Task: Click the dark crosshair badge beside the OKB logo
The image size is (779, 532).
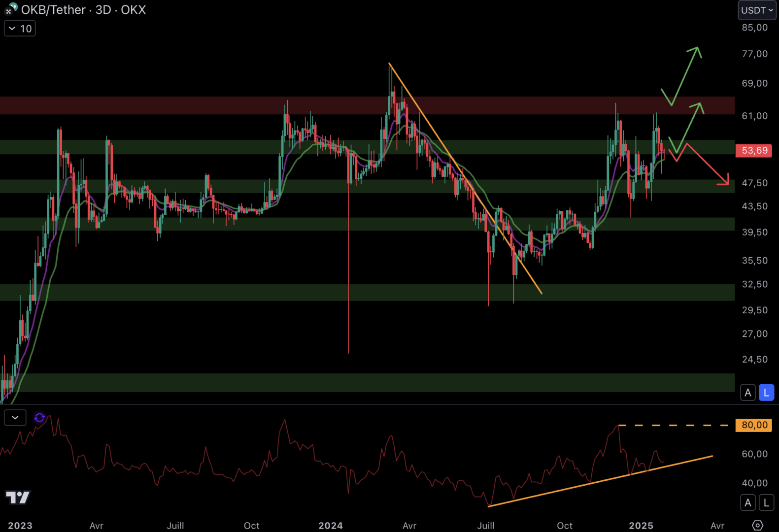Action: (x=8, y=11)
